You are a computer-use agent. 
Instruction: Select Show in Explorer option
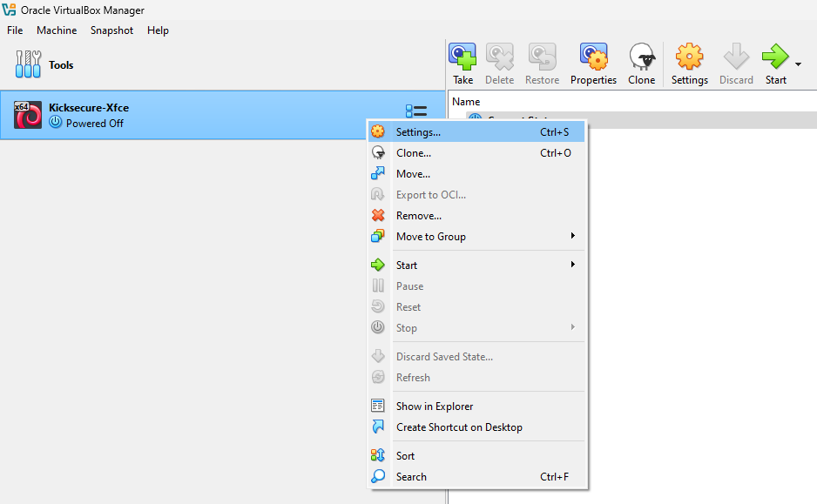pyautogui.click(x=435, y=407)
